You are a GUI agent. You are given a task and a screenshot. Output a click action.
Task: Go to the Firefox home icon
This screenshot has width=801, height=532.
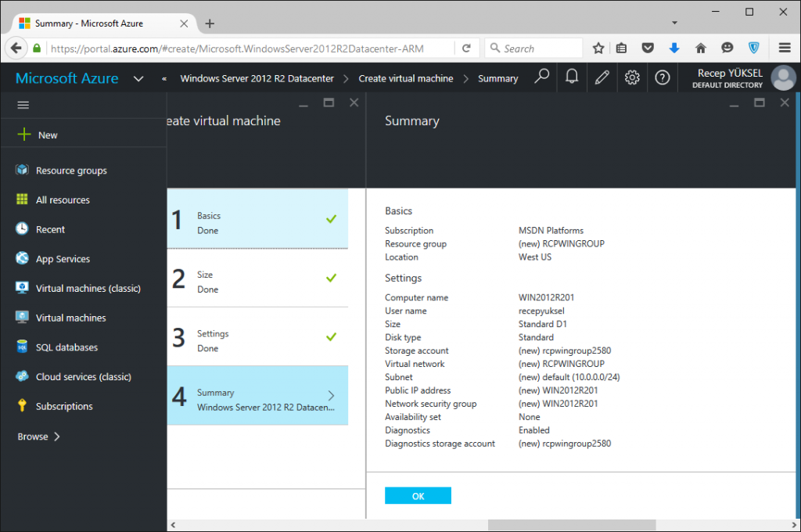(701, 48)
